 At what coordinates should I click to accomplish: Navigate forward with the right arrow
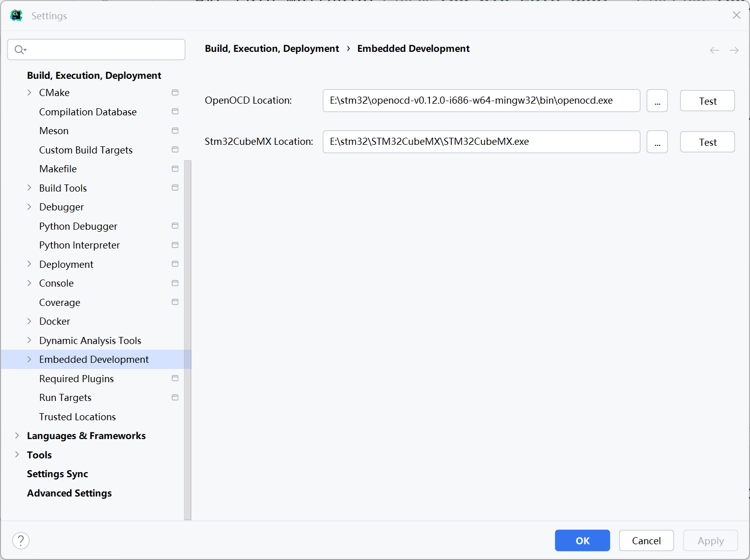734,50
